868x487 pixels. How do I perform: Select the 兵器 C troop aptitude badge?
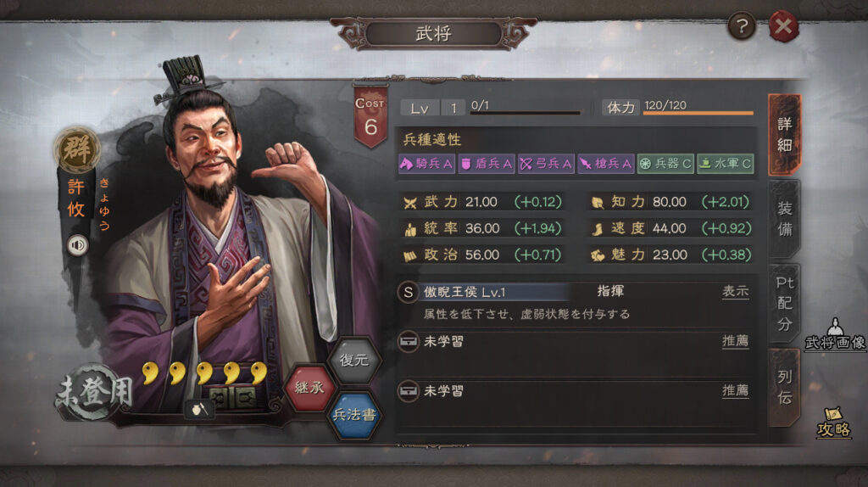click(x=665, y=164)
